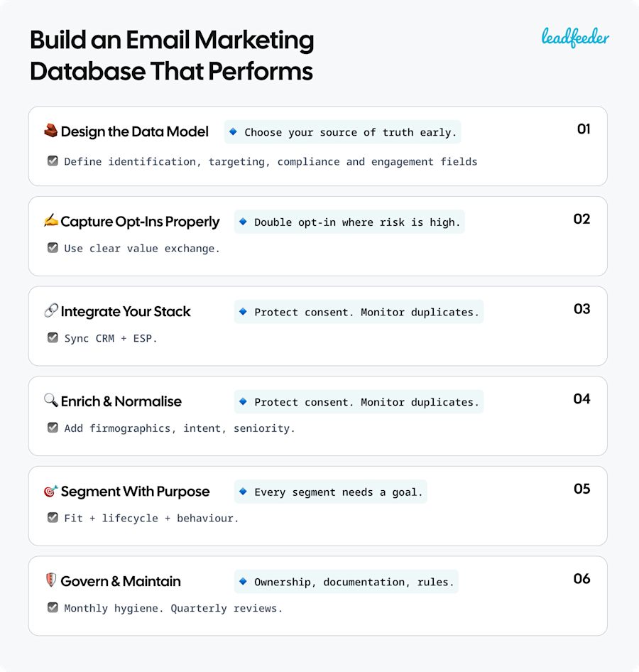
Task: Click the Double opt-in where risk is high tip
Action: 349,222
